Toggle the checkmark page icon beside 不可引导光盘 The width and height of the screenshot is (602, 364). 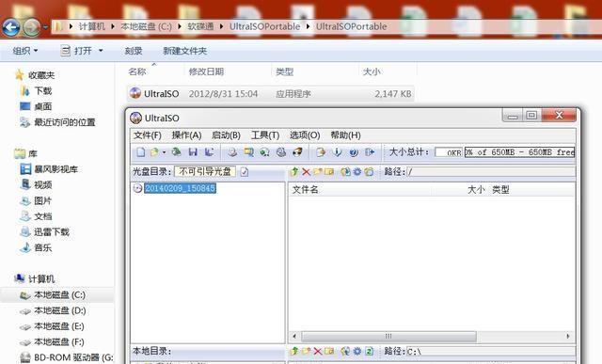pyautogui.click(x=245, y=172)
